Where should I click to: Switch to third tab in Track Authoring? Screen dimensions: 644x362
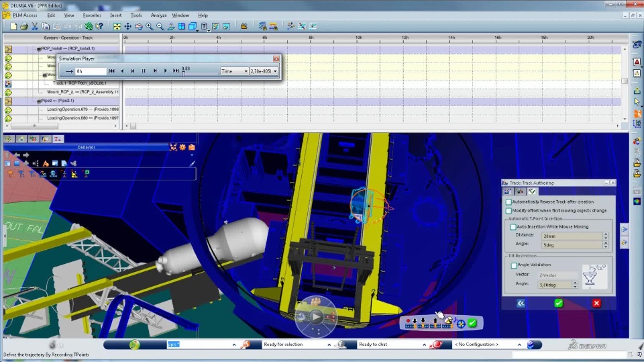[532, 191]
